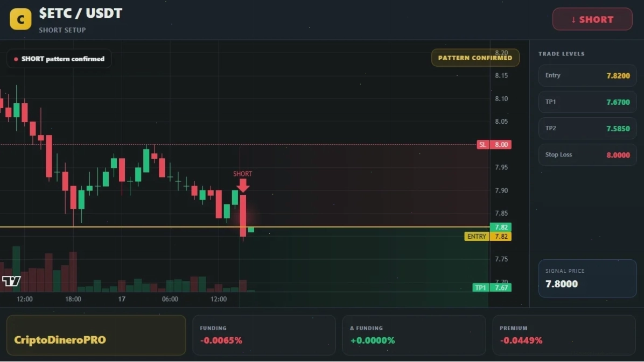644x362 pixels.
Task: Click the Signal Price 7.8000 card
Action: [587, 278]
